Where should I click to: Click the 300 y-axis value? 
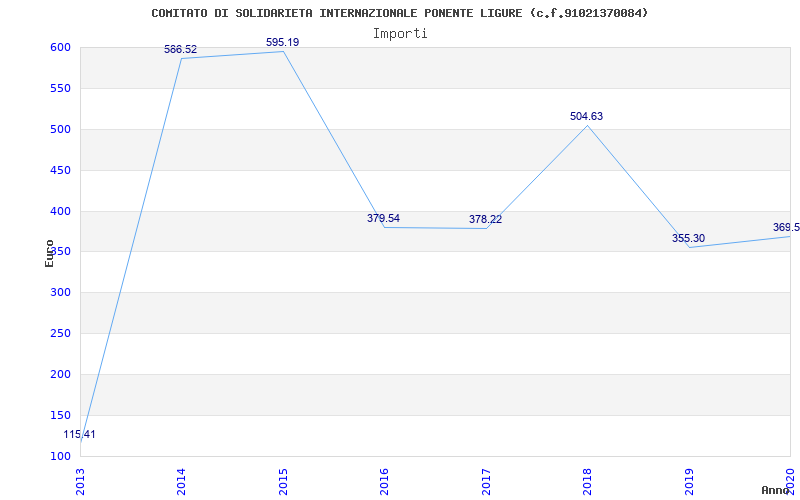[x=60, y=293]
